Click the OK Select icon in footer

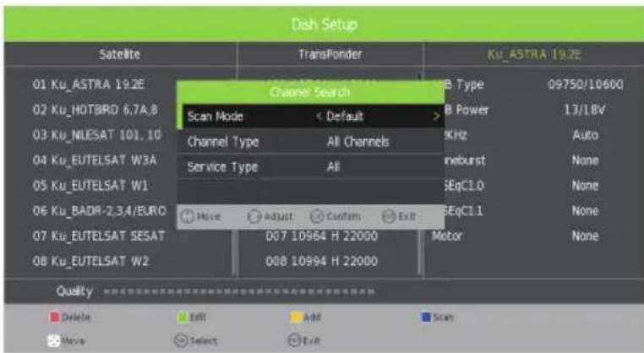pyautogui.click(x=181, y=340)
